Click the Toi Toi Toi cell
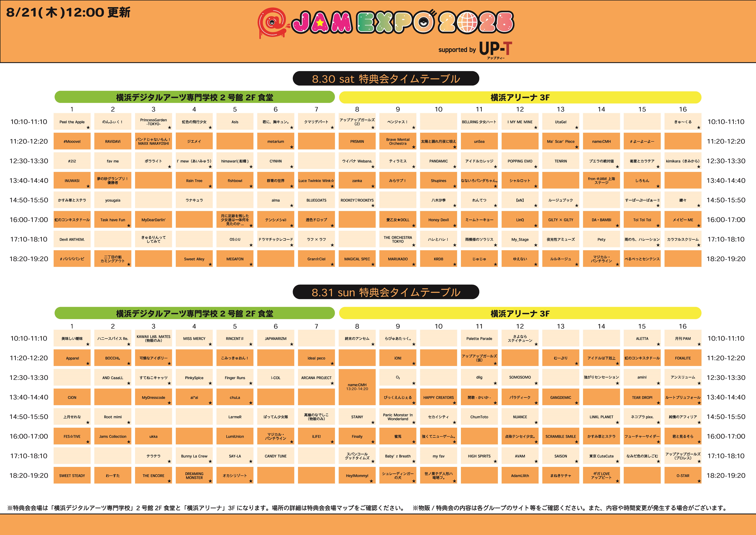The width and height of the screenshot is (756, 535). [642, 220]
